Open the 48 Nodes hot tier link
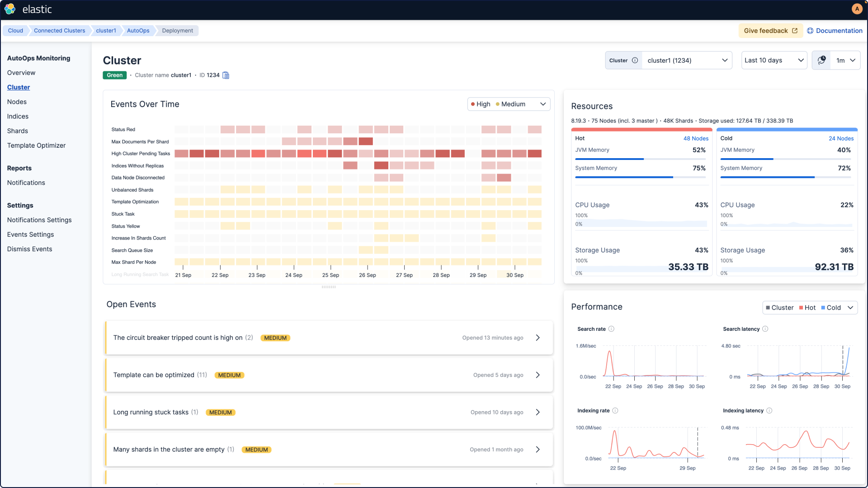 point(696,139)
